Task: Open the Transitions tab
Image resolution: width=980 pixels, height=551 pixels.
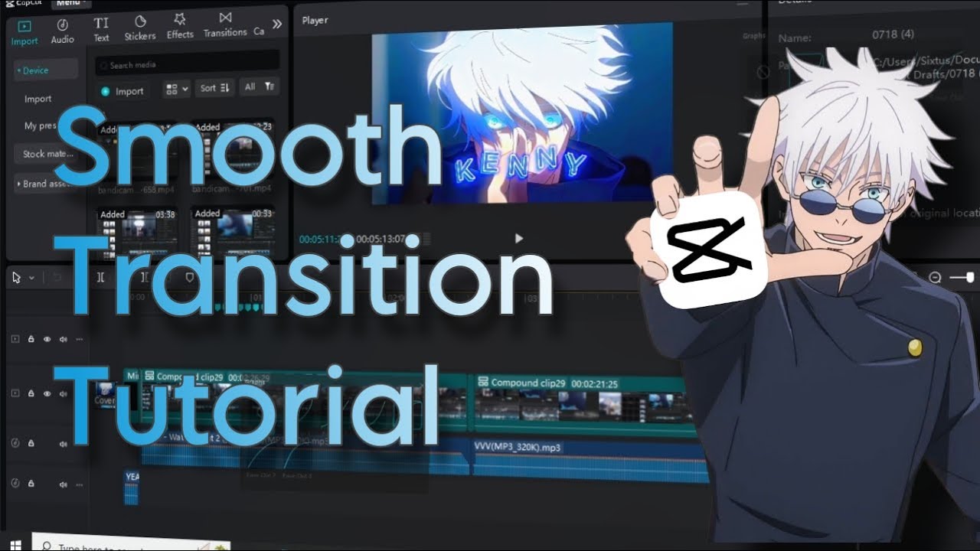Action: (224, 24)
